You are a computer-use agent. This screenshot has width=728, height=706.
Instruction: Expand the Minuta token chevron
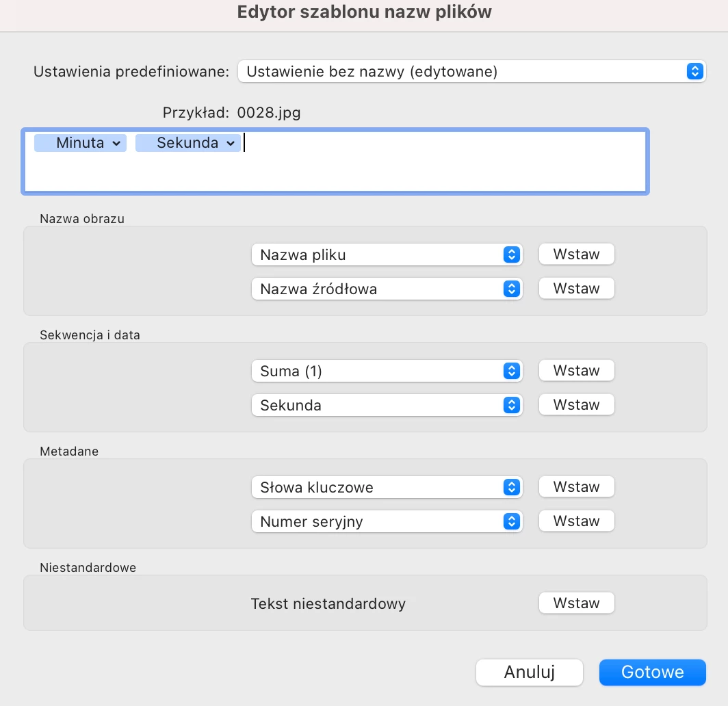pos(116,143)
